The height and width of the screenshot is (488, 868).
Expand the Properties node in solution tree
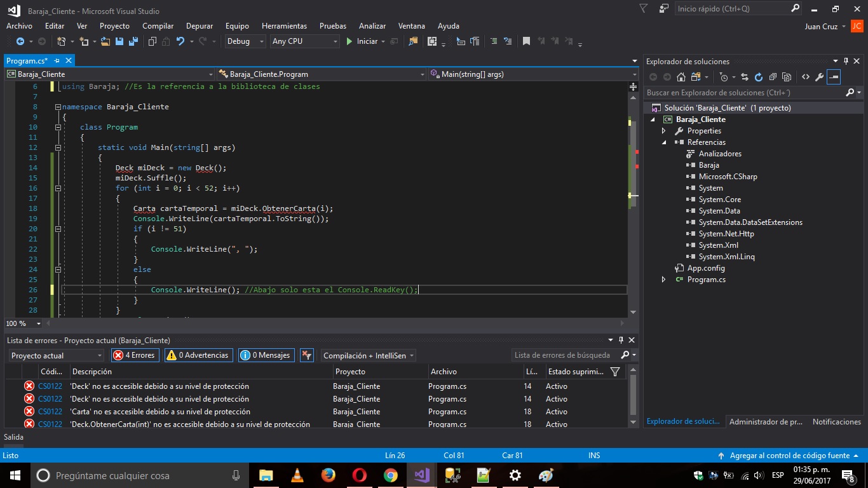point(663,131)
